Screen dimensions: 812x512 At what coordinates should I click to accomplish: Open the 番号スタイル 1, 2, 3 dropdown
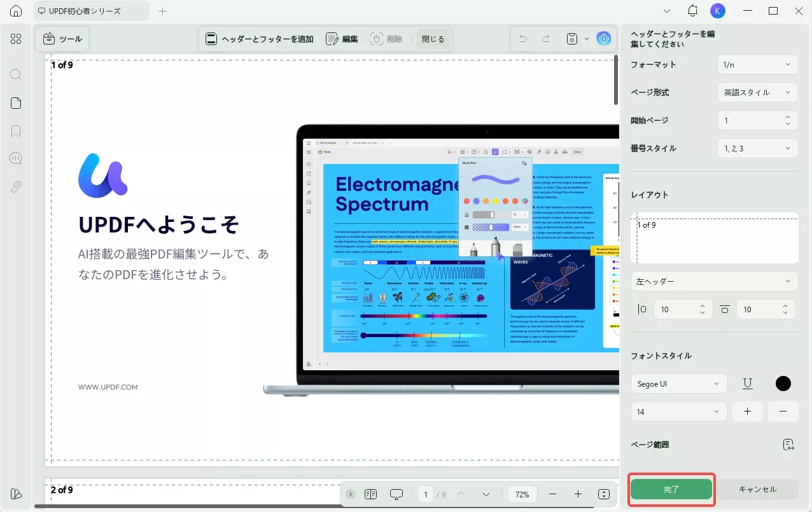757,148
